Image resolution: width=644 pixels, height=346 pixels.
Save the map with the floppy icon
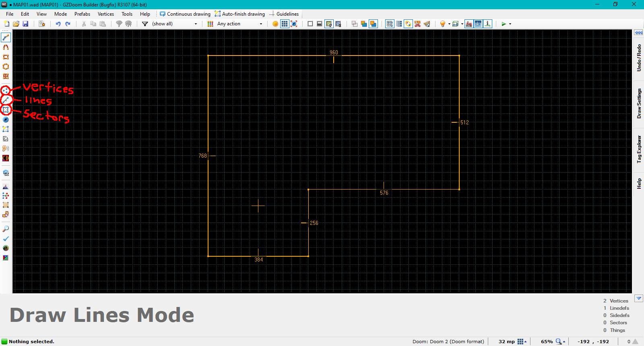(x=25, y=24)
